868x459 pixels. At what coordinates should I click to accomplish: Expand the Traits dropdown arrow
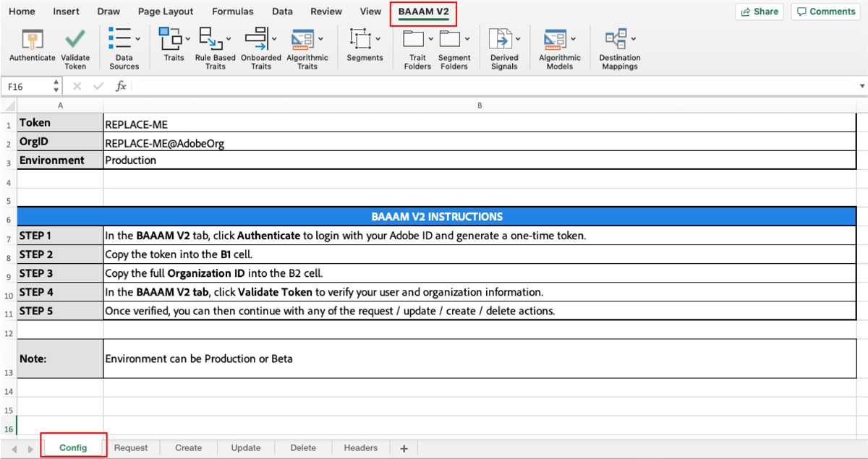tap(187, 40)
